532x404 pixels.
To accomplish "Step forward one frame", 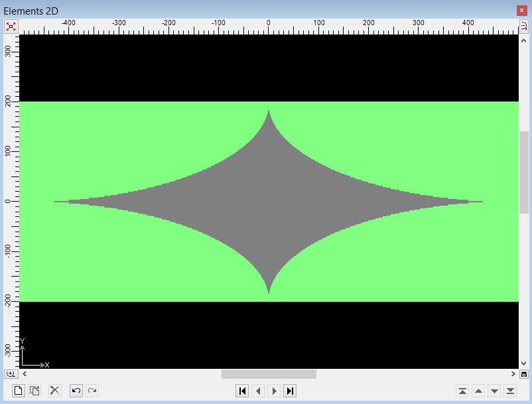I will pyautogui.click(x=274, y=391).
